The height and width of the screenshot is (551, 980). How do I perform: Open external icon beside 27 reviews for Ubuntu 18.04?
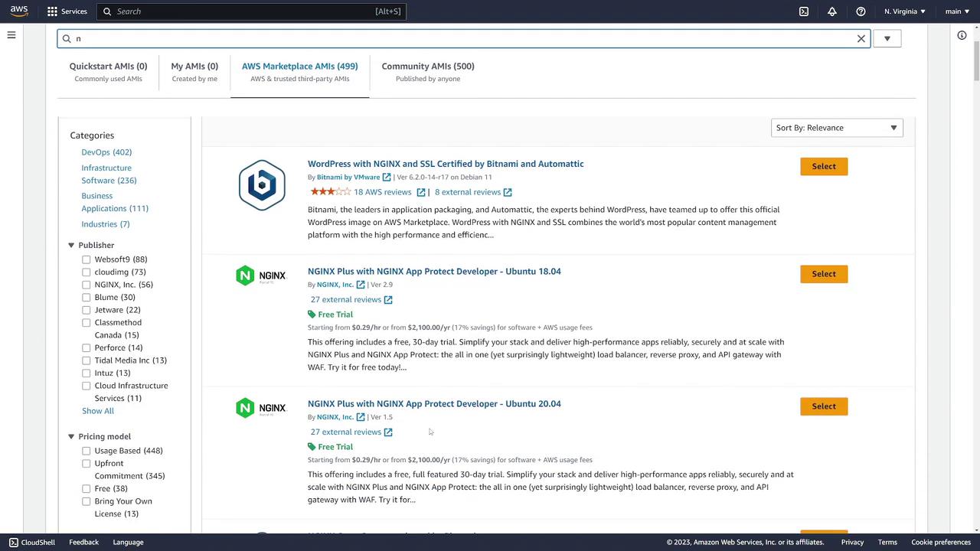click(388, 300)
